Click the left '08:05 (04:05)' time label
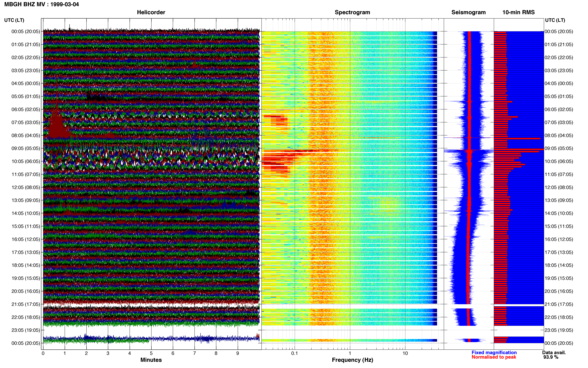 click(26, 135)
